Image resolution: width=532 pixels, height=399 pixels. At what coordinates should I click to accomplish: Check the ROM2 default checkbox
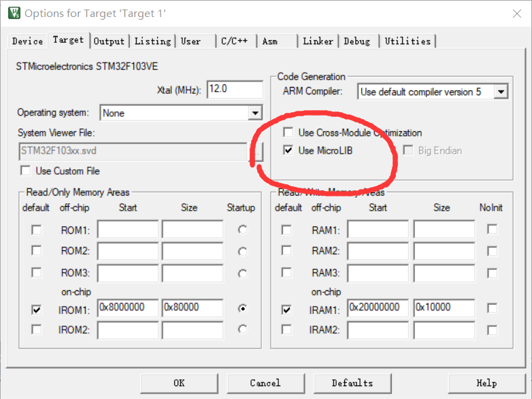pos(36,251)
